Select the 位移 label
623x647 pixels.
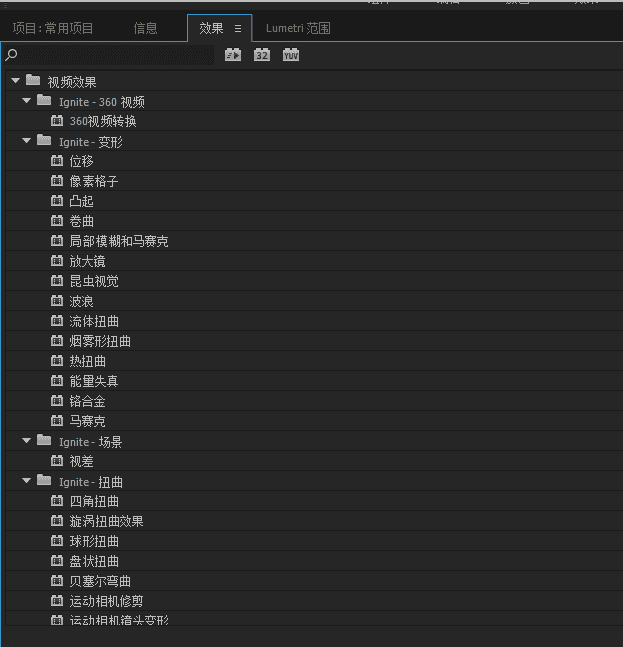(81, 161)
